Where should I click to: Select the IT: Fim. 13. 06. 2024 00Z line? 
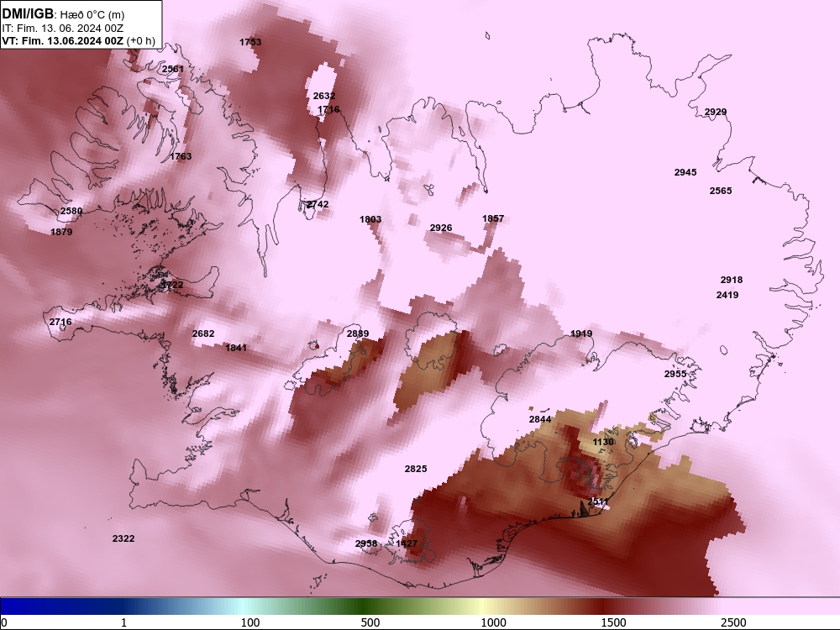63,29
